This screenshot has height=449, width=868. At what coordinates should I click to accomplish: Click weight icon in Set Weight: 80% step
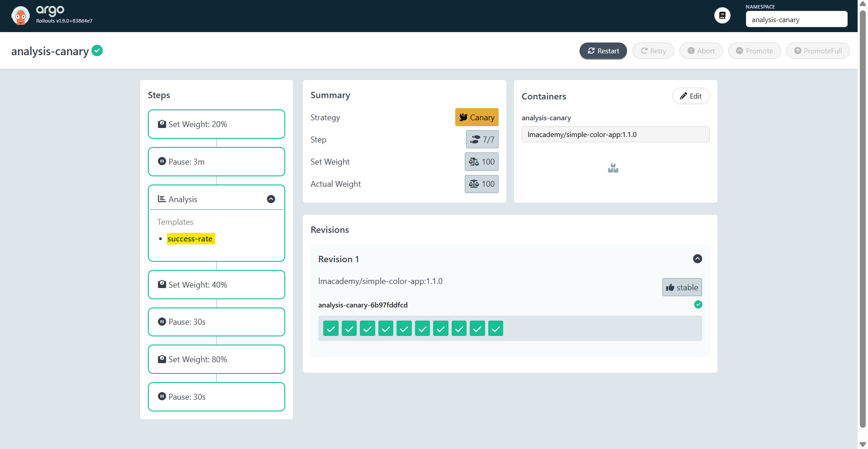pos(162,359)
